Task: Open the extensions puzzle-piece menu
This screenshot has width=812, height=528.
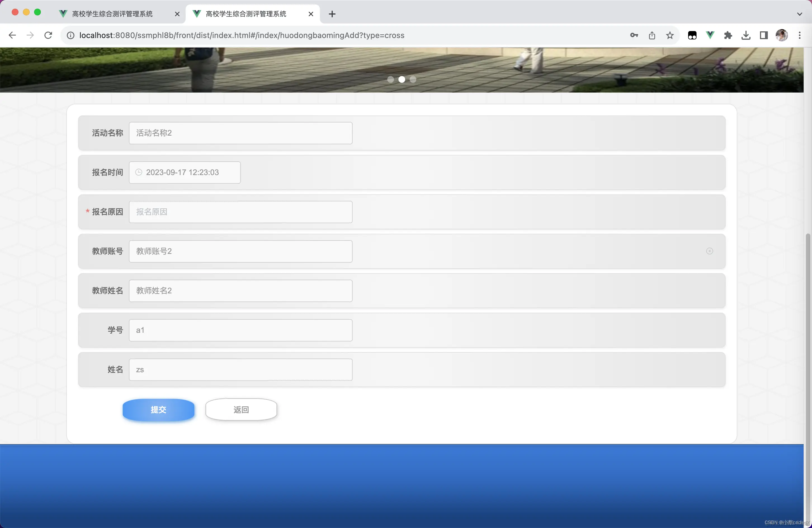Action: tap(728, 36)
